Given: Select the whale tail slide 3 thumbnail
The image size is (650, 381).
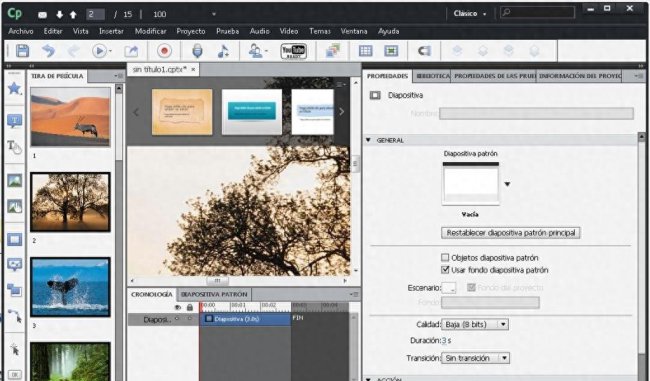Looking at the screenshot, I should pos(70,287).
